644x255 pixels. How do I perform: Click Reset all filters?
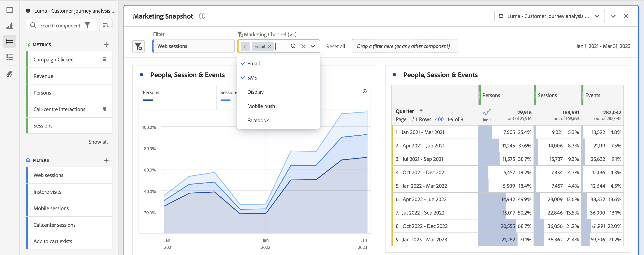tap(335, 47)
